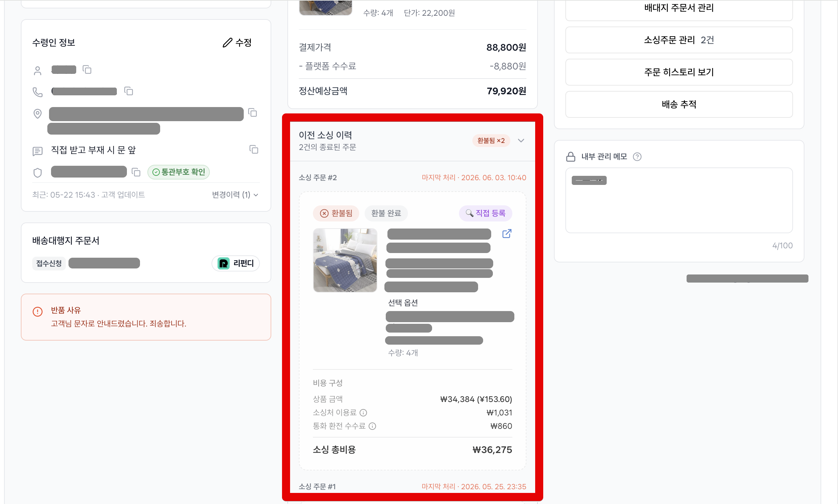Open the bedding product thumbnail
838x504 pixels.
point(345,260)
